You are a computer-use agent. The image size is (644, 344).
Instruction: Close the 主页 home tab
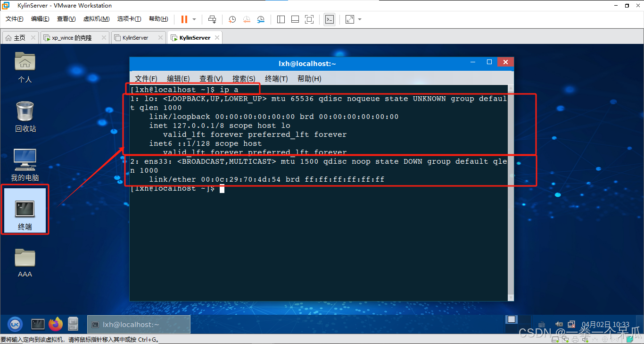[33, 38]
